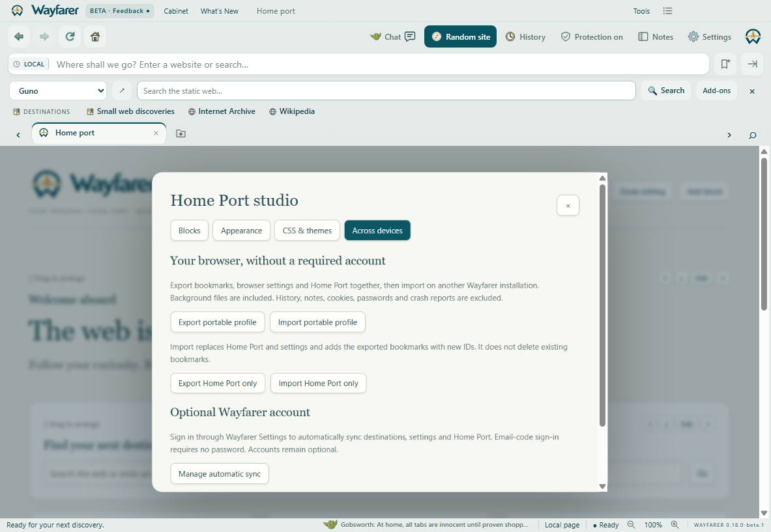Toggle the Protection on shield
The image size is (771, 532).
(x=592, y=37)
